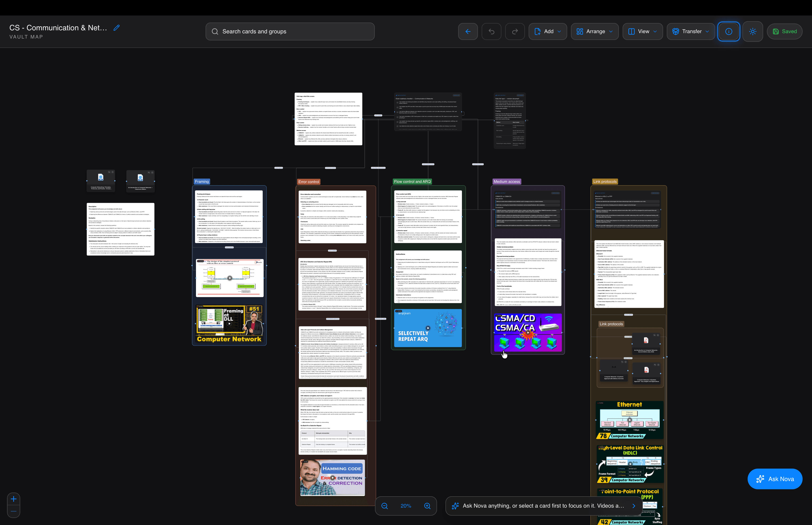Image resolution: width=812 pixels, height=525 pixels.
Task: Click the back arrow button
Action: [468, 31]
